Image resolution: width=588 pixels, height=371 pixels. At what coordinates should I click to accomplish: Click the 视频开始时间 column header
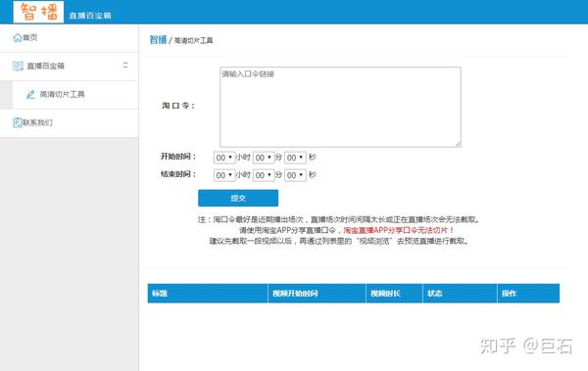[317, 293]
